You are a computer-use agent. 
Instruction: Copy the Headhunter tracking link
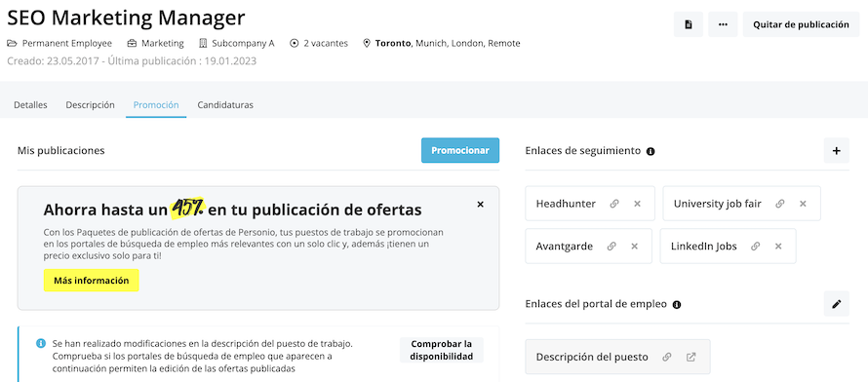click(613, 204)
